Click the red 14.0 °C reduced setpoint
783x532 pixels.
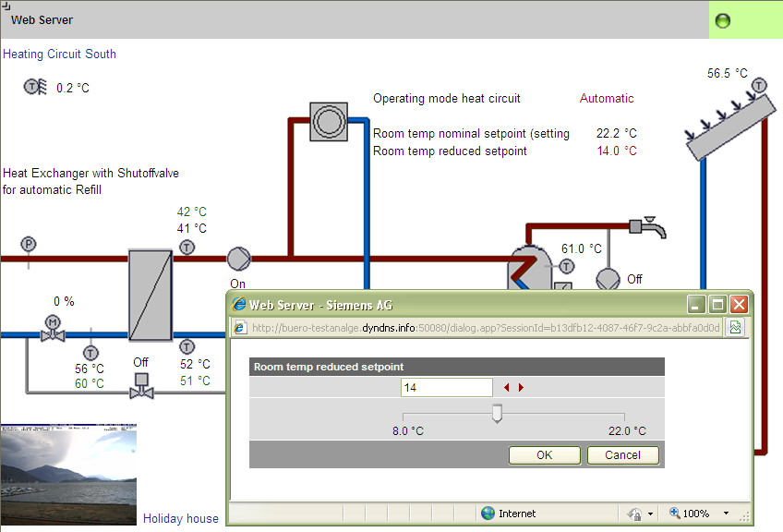click(617, 151)
